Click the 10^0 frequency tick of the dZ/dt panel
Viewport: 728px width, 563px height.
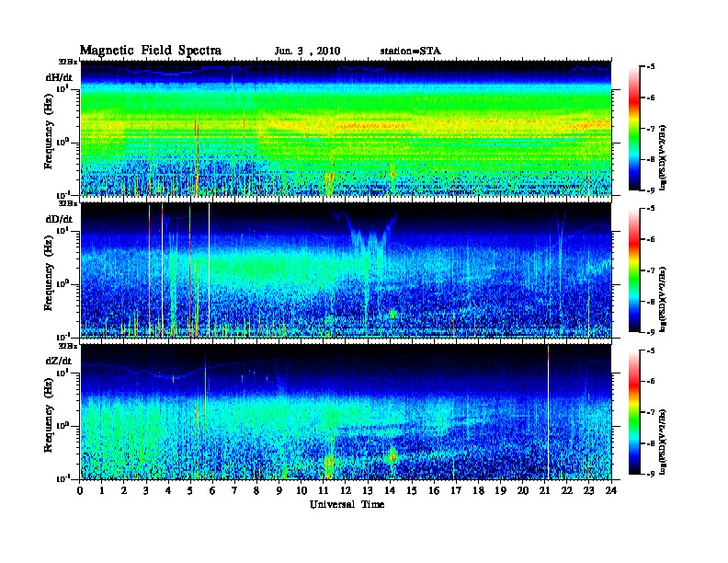[x=63, y=425]
